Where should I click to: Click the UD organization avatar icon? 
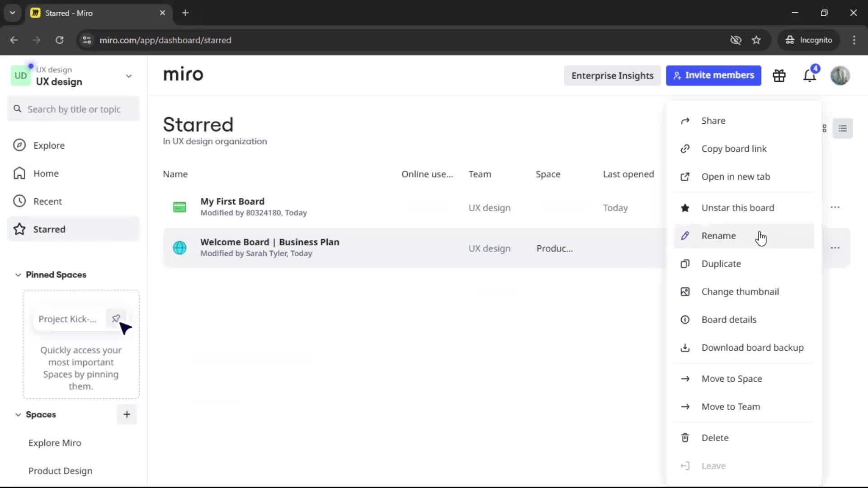[20, 75]
